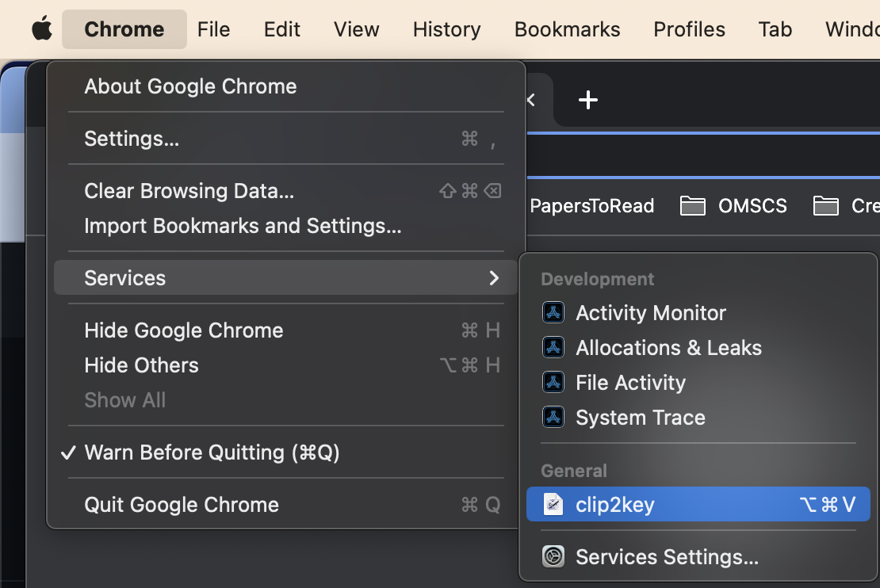
Task: Open the Bookmarks menu in menu bar
Action: (x=567, y=29)
